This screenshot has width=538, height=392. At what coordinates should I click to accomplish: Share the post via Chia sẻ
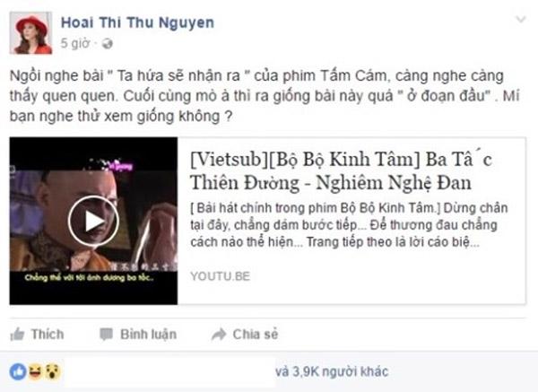click(245, 334)
